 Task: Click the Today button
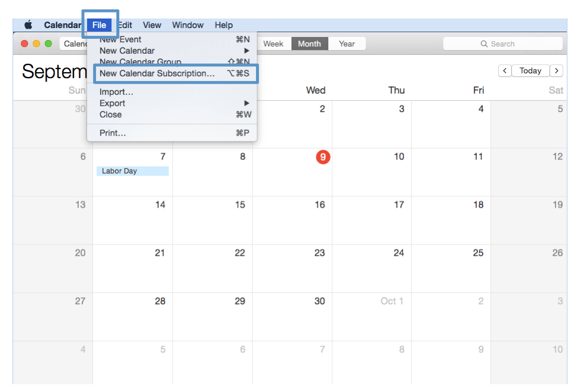click(x=530, y=70)
